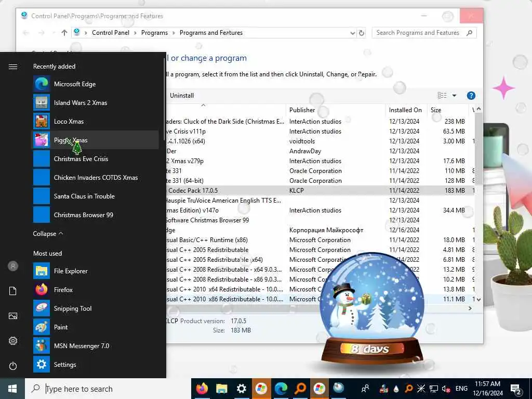Open the More view options dropdown arrow
The image size is (532, 399).
(454, 96)
